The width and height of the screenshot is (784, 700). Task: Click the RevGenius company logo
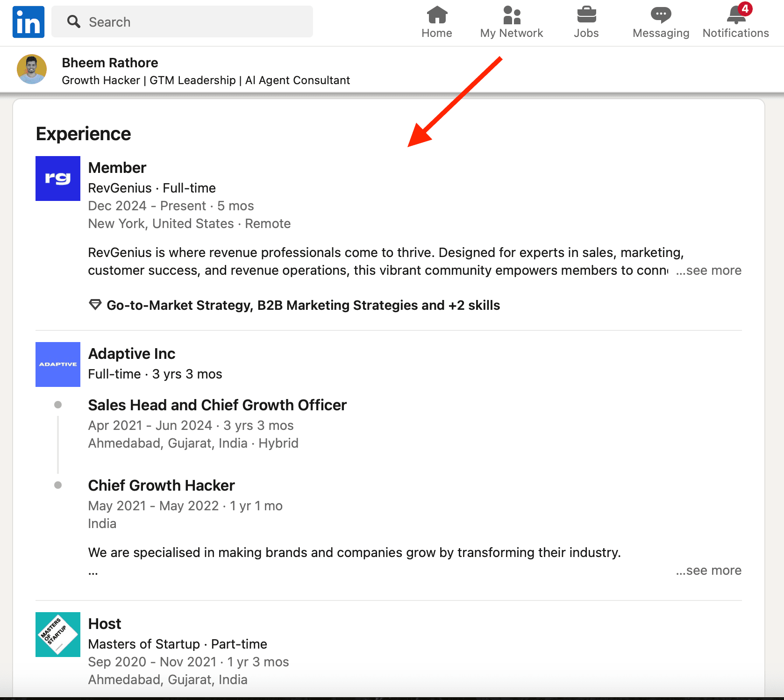tap(58, 179)
